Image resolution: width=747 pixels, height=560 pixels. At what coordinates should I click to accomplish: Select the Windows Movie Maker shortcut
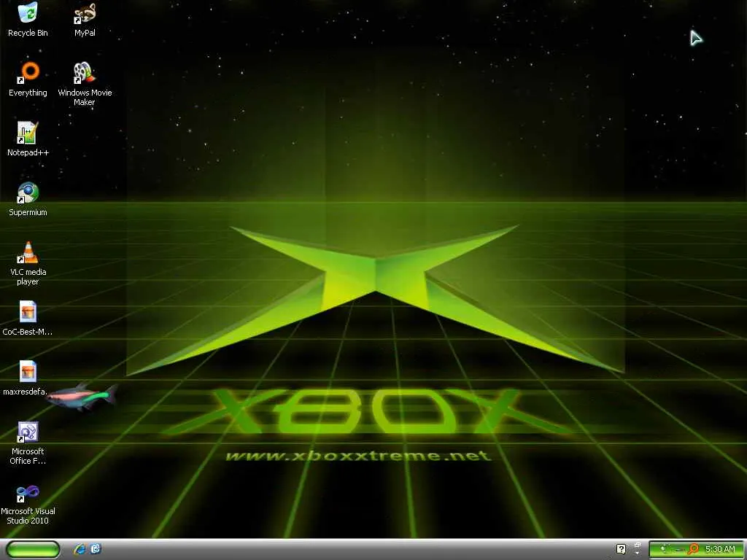[85, 85]
